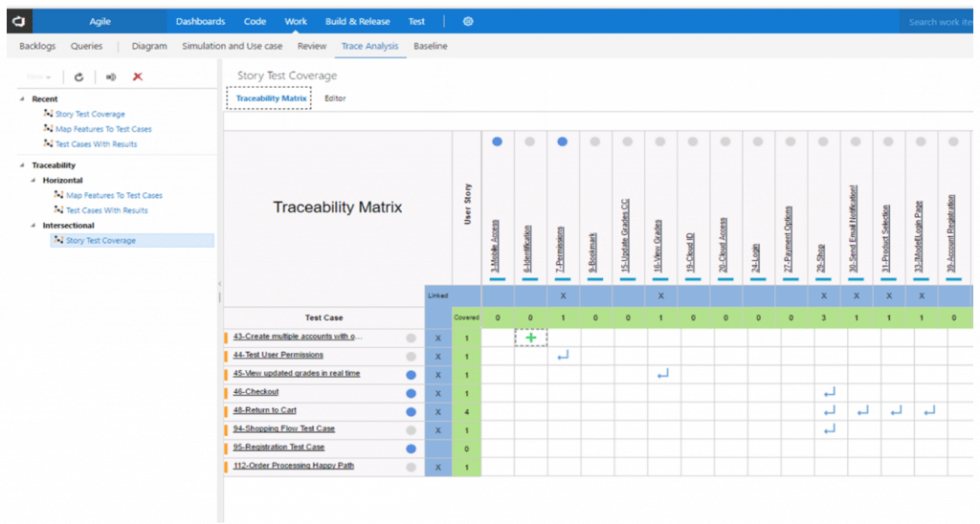Click icon beside Horizontal Test Cases With Results

[x=58, y=209]
